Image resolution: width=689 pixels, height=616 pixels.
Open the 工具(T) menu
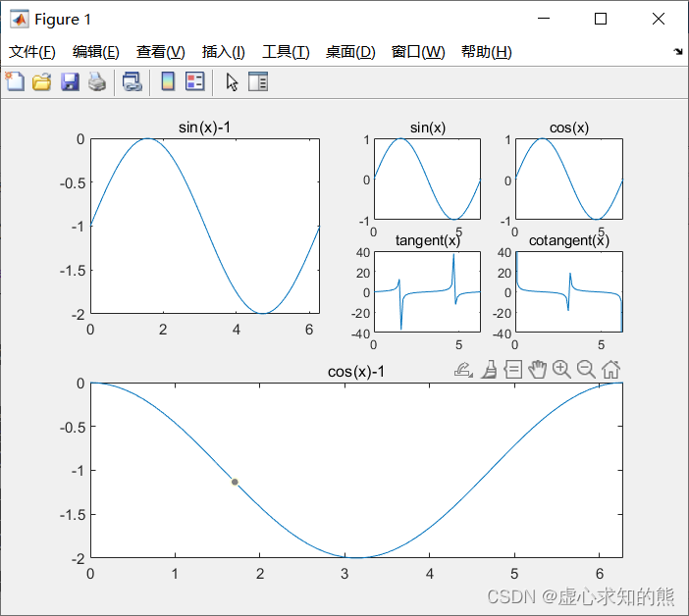[286, 52]
